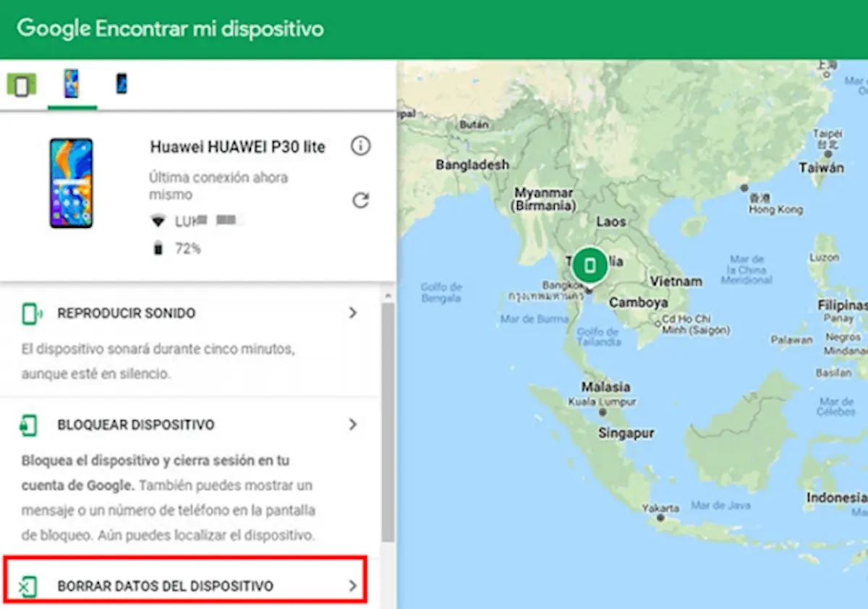Click the Bloquear dispositivo lock icon

28,425
